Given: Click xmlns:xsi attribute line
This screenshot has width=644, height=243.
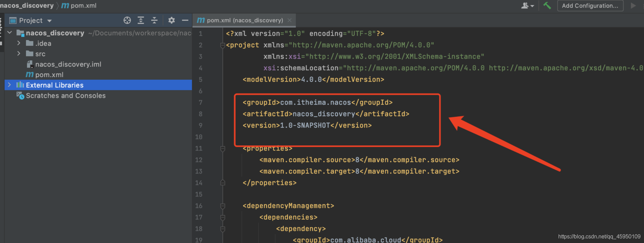Looking at the screenshot, I should [x=374, y=57].
